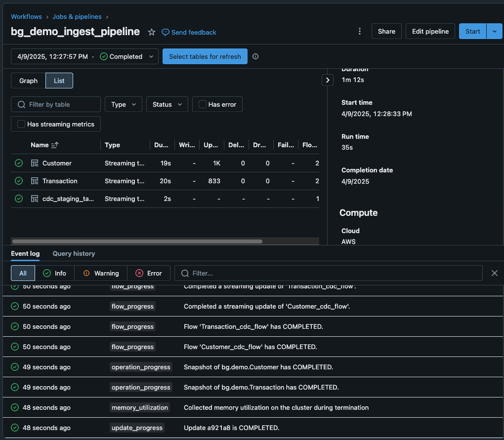Click status icon of Snapshot bg.demo.Customer event
The image size is (504, 440).
(x=15, y=367)
